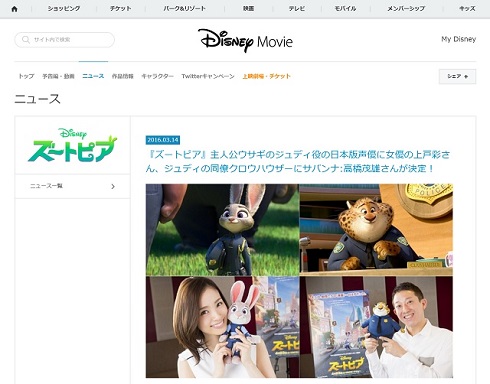Go to トップ tab
490x384 pixels.
pos(26,76)
